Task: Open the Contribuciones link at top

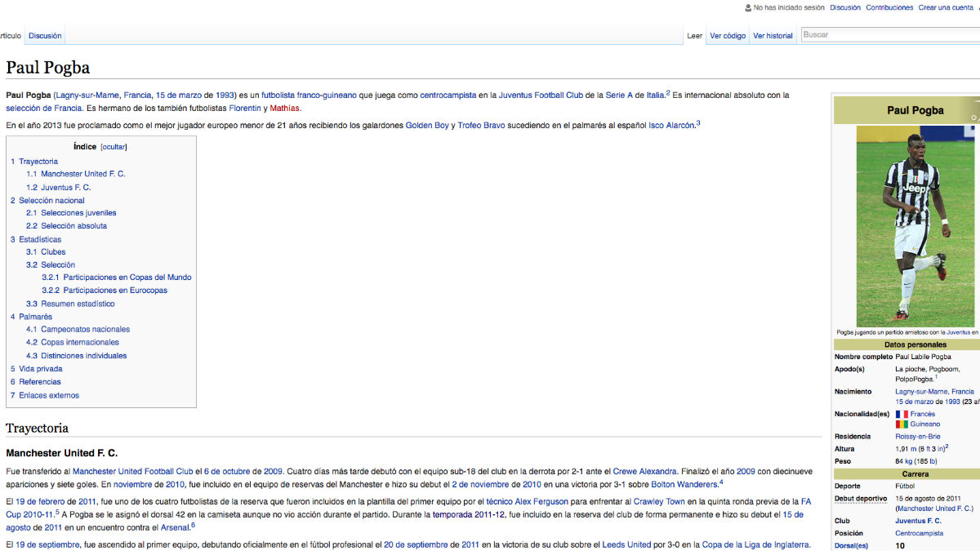Action: [889, 7]
